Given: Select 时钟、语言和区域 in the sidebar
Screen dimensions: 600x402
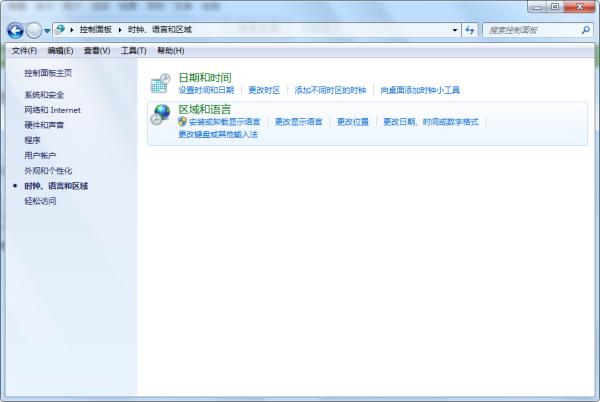Looking at the screenshot, I should click(x=56, y=186).
